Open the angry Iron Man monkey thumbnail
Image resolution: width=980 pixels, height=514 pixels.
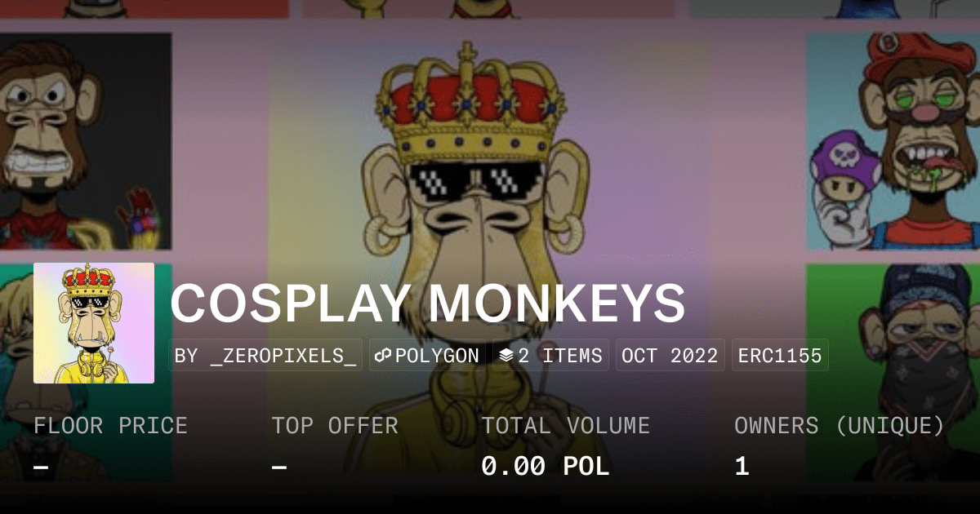(86, 141)
